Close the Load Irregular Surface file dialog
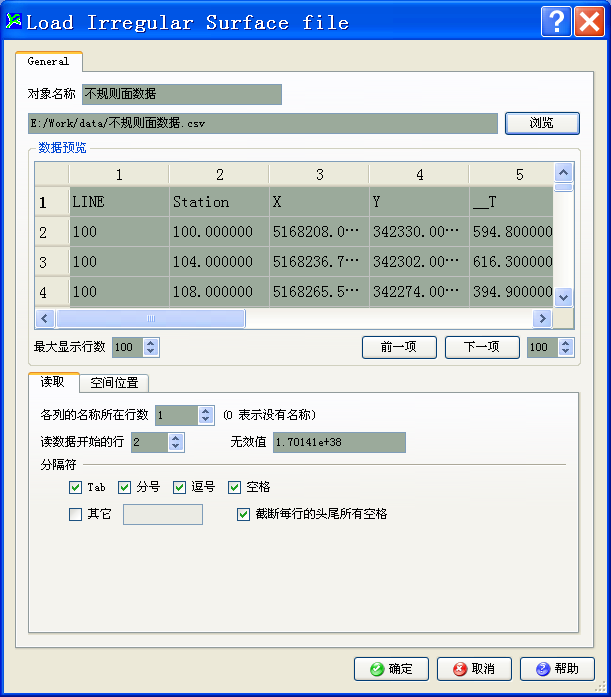The image size is (611, 697). [589, 21]
